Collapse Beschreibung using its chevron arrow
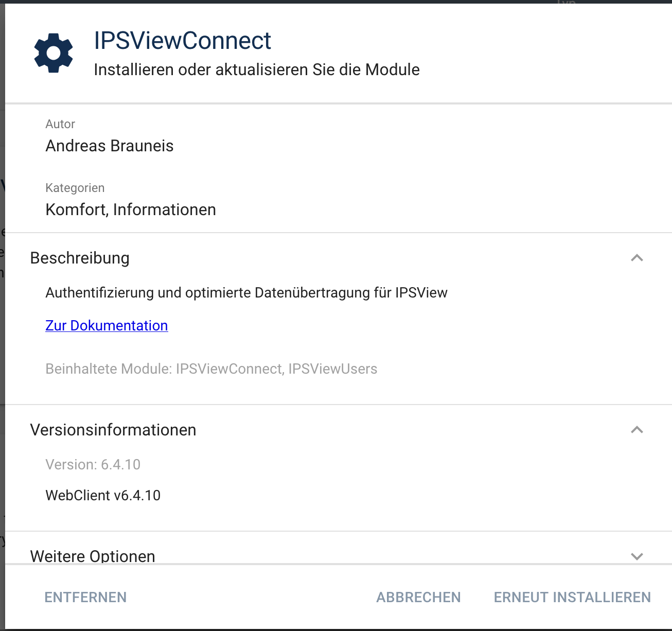672x631 pixels. pyautogui.click(x=636, y=258)
